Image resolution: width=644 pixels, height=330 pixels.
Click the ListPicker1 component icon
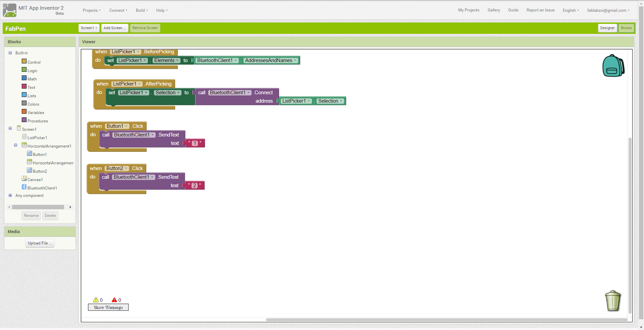[24, 137]
